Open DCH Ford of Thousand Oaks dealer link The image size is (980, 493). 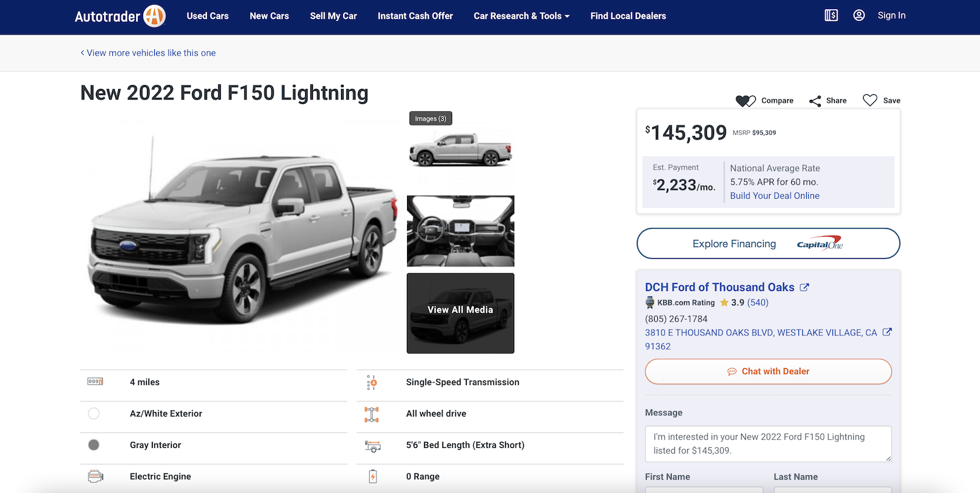720,287
